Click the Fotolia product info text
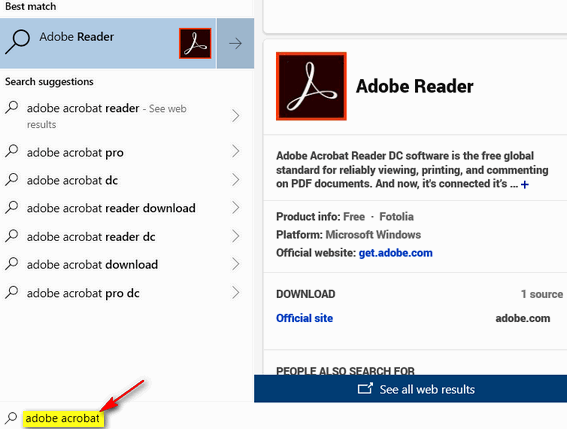 [x=396, y=217]
